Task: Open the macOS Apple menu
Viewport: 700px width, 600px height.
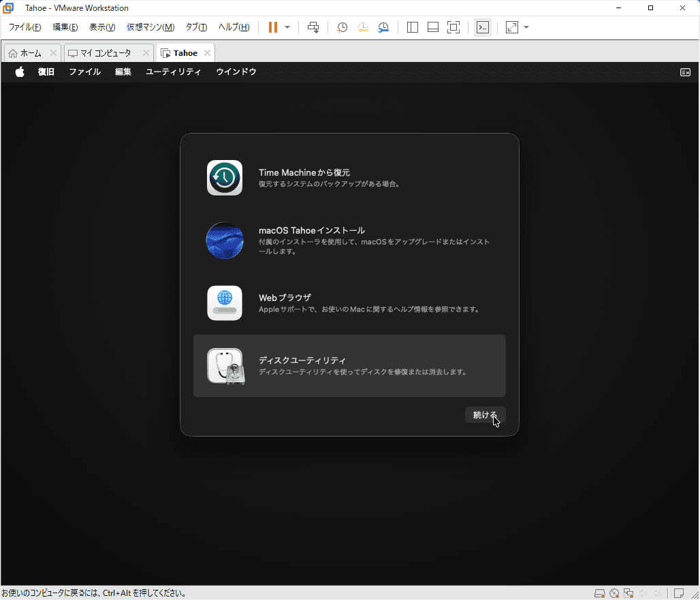Action: click(20, 72)
